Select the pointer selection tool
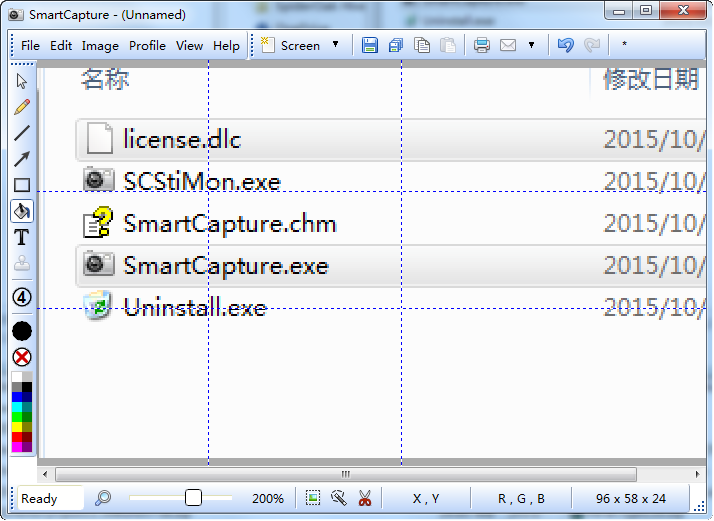The width and height of the screenshot is (714, 521). click(21, 81)
